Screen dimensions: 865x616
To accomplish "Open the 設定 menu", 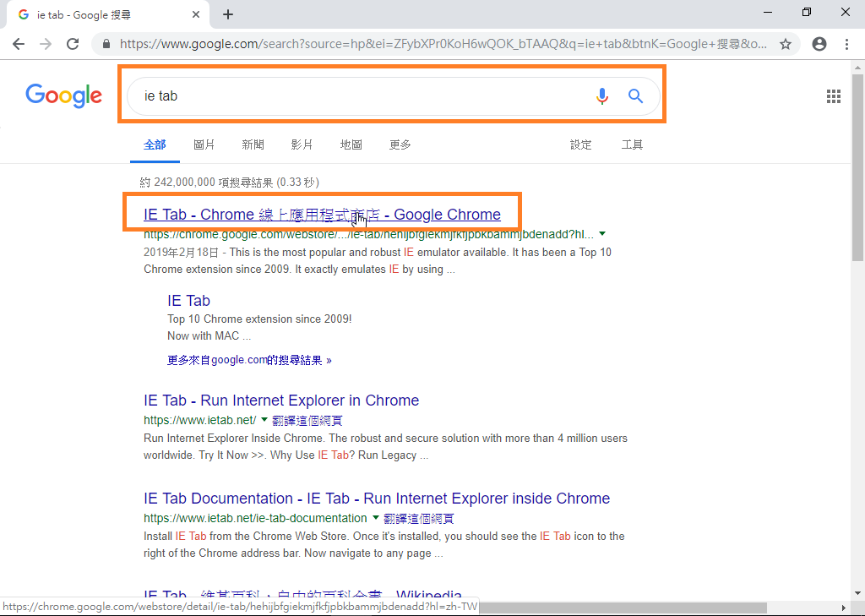I will tap(581, 144).
